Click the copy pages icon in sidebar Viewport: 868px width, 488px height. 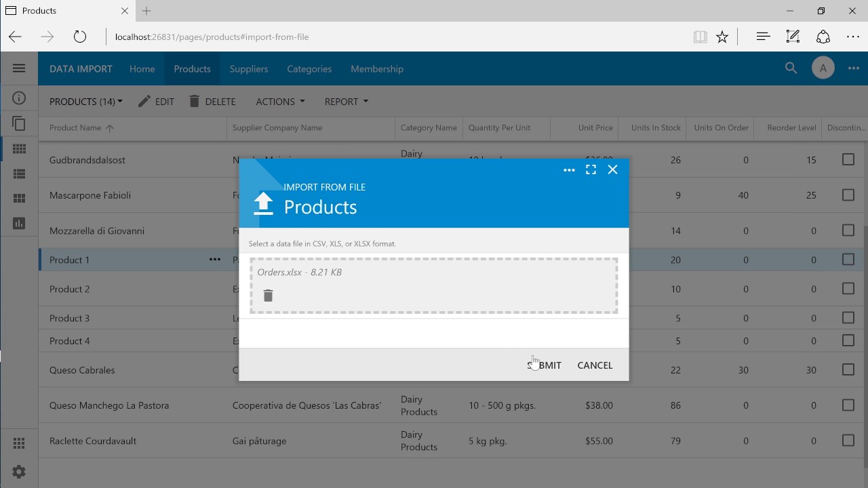[x=19, y=123]
